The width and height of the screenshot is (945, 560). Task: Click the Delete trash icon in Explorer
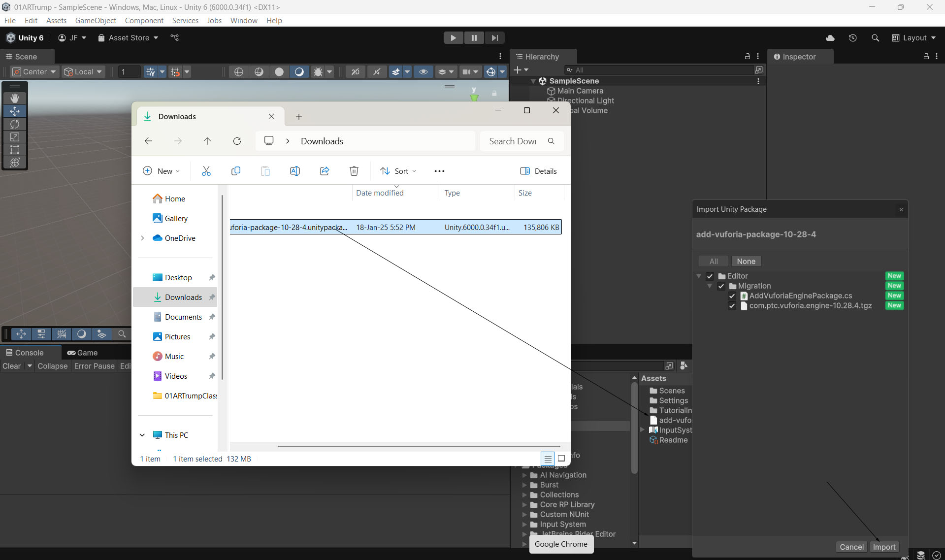pyautogui.click(x=354, y=171)
